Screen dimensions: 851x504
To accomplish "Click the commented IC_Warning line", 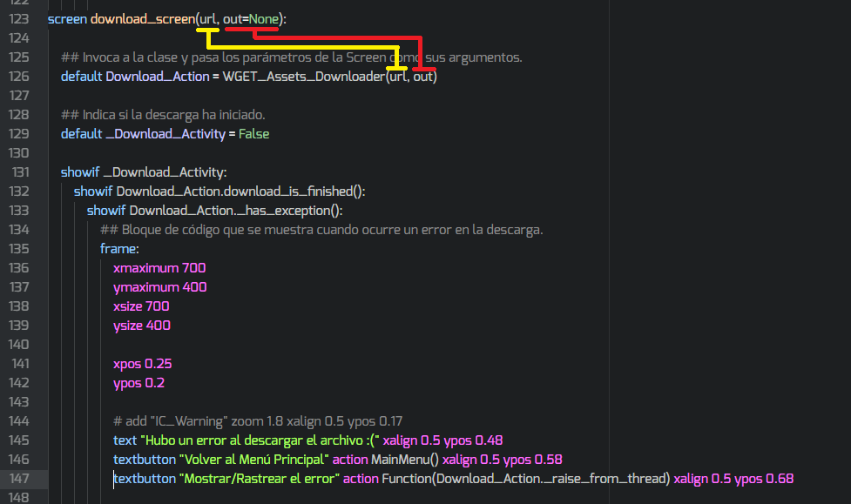I will point(257,421).
